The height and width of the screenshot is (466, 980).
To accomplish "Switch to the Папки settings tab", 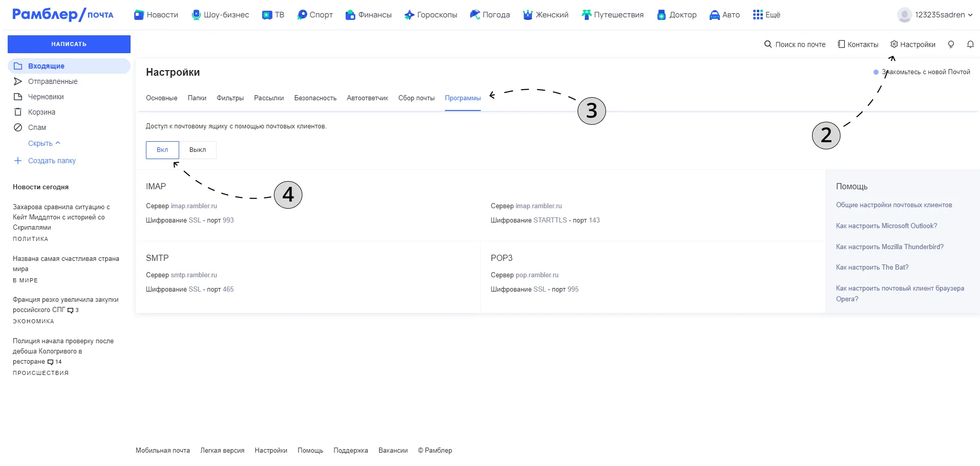I will (197, 98).
